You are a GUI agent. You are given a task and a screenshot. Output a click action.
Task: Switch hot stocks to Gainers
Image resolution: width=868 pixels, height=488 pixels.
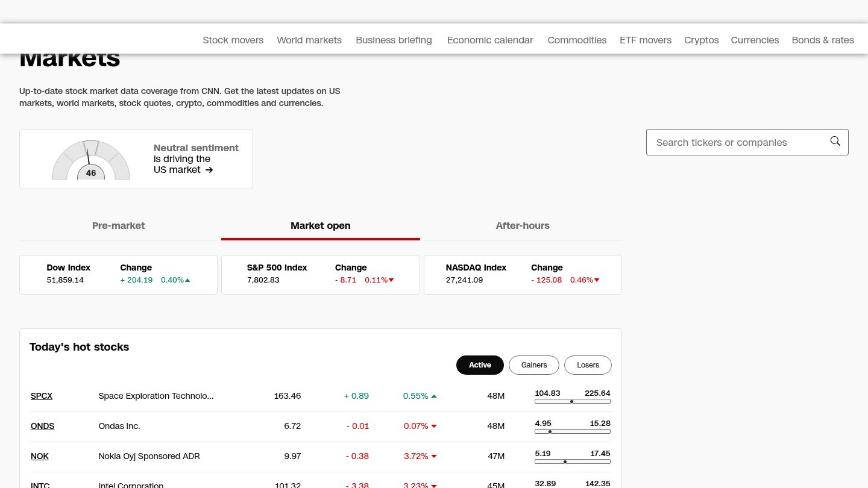coord(534,365)
